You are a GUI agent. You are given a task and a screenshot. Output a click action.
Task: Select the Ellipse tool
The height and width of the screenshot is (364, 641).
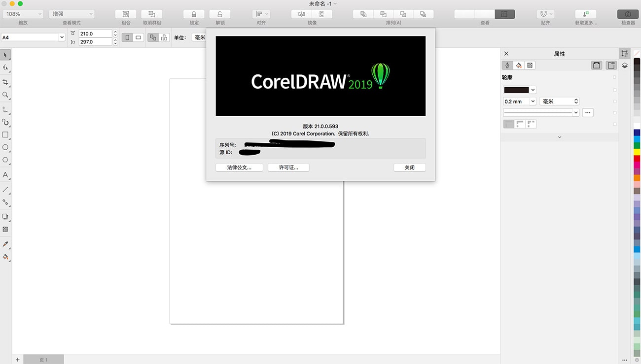click(5, 147)
